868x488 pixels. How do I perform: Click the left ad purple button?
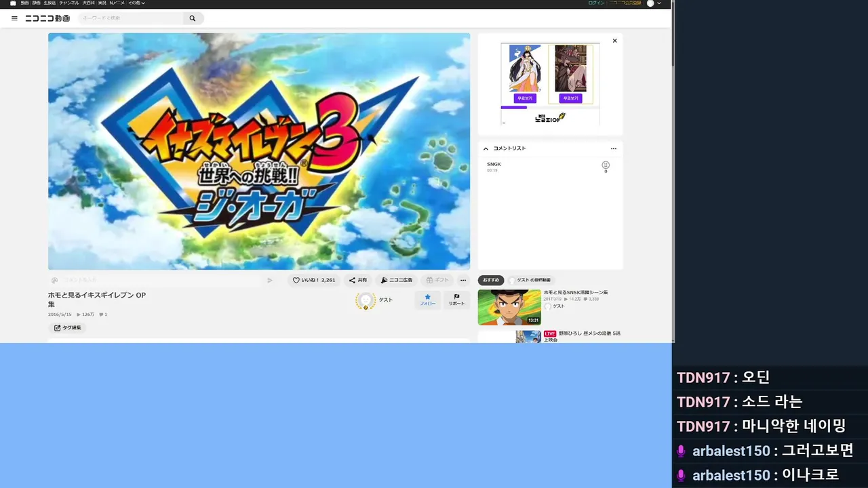(x=525, y=98)
